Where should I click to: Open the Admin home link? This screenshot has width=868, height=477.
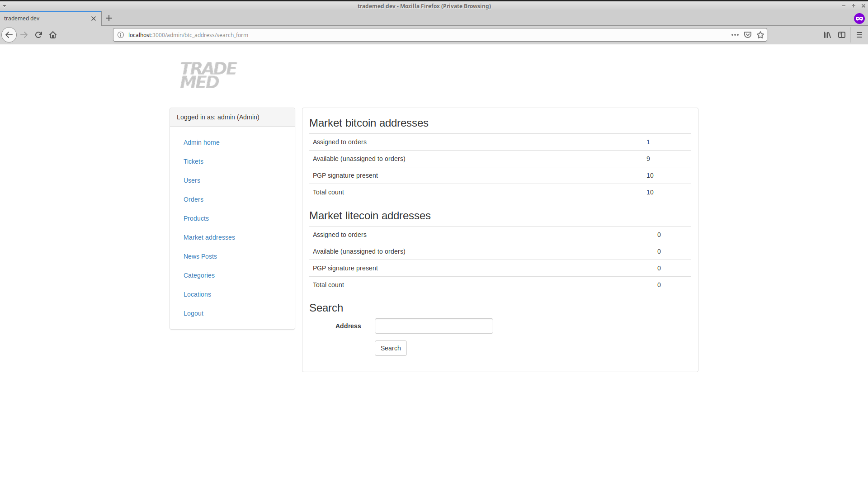pyautogui.click(x=201, y=142)
